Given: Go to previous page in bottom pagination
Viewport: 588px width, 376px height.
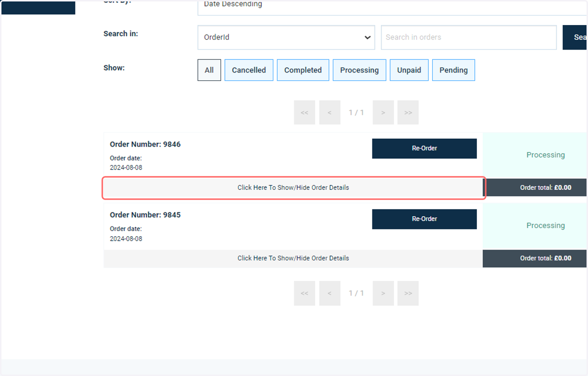Looking at the screenshot, I should coord(330,293).
